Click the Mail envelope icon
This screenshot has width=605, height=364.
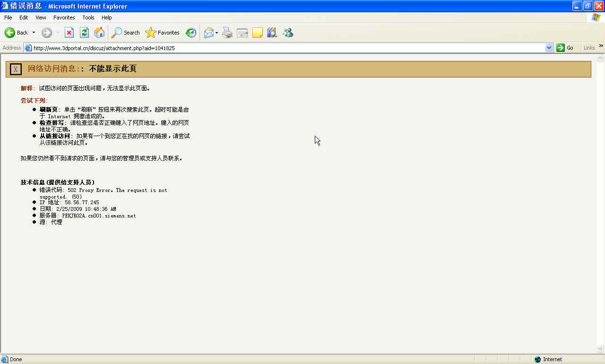208,33
